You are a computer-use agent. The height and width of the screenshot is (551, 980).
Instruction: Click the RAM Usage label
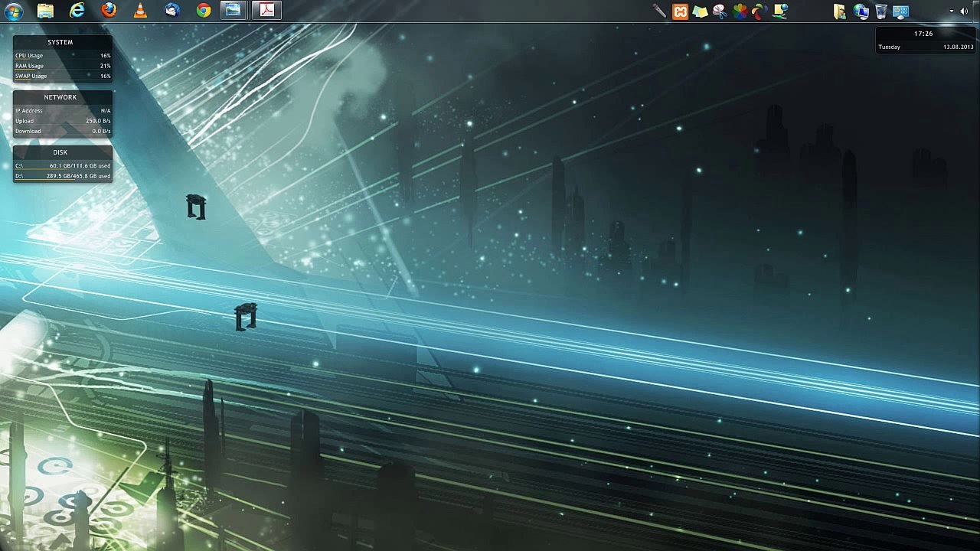click(x=30, y=66)
